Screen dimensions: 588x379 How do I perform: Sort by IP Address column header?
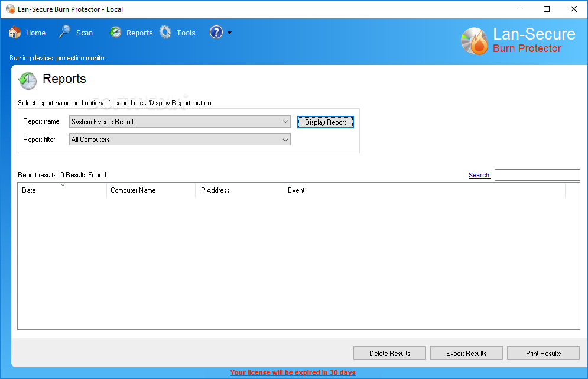pyautogui.click(x=239, y=190)
